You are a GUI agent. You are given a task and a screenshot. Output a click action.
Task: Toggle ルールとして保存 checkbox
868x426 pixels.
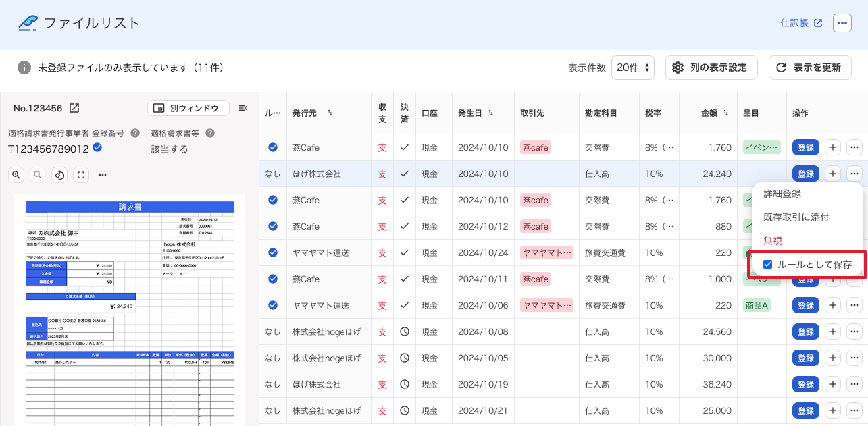(767, 264)
